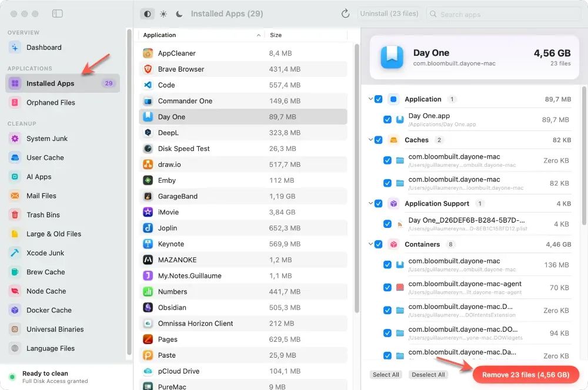Screen dimensions: 588x390
Task: Click the Commander One icon
Action: point(148,101)
